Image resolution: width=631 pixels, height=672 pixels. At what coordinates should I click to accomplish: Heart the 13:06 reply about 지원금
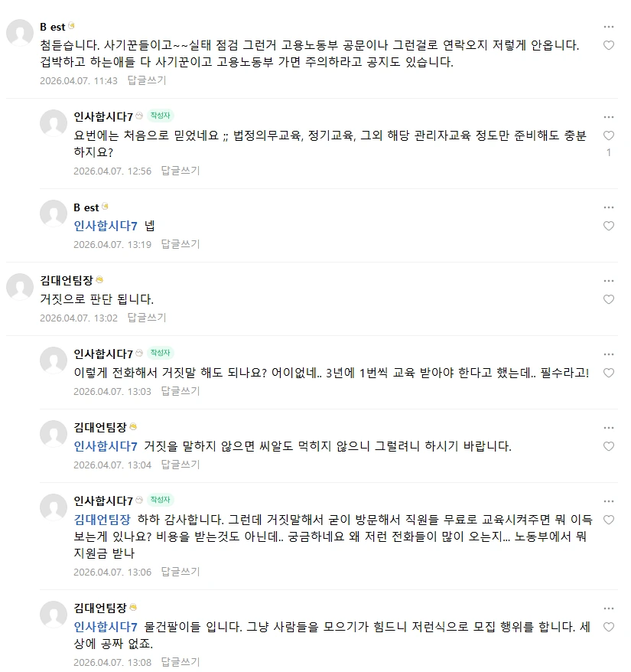tap(608, 520)
